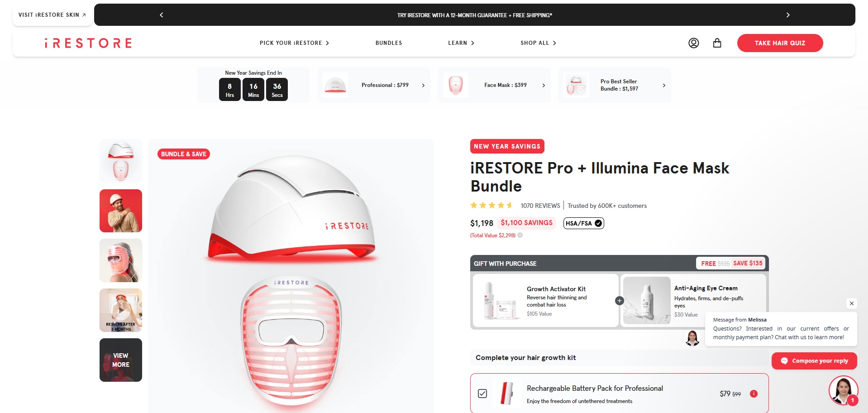Click the View More thumbnail

coord(121,360)
